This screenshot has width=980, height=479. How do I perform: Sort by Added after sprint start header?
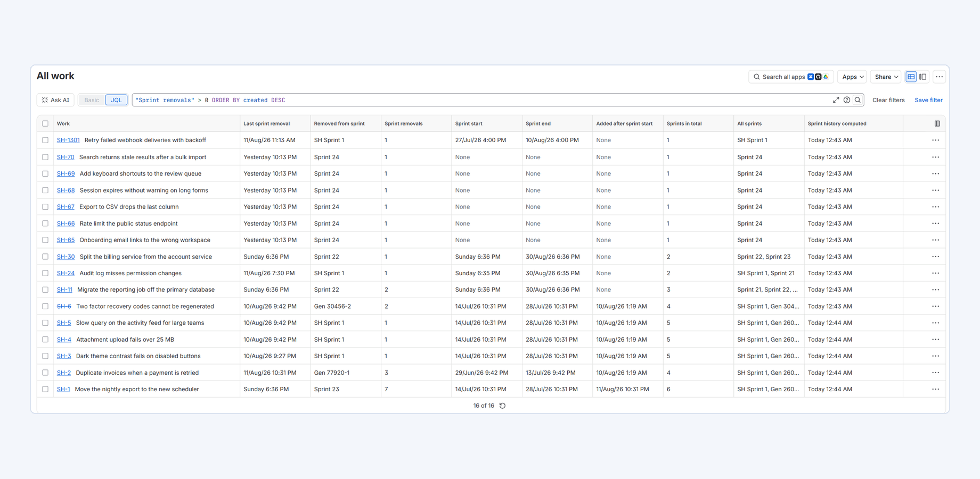624,123
